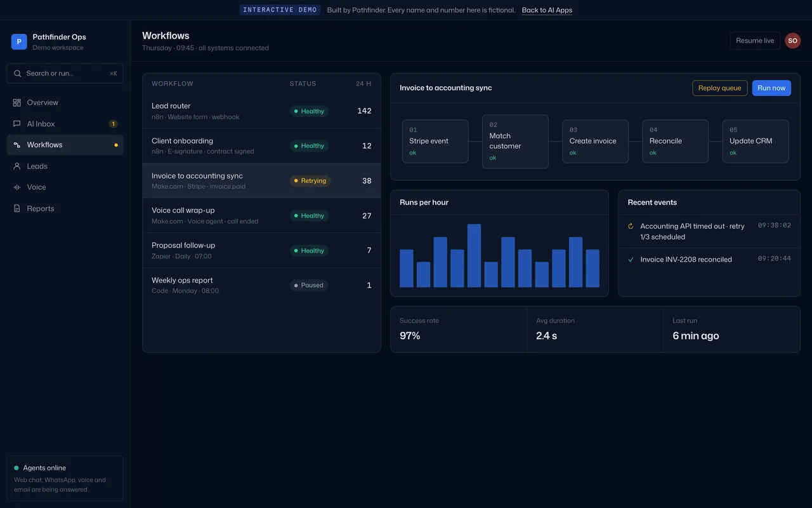Click the Create invoice step card

(595, 142)
